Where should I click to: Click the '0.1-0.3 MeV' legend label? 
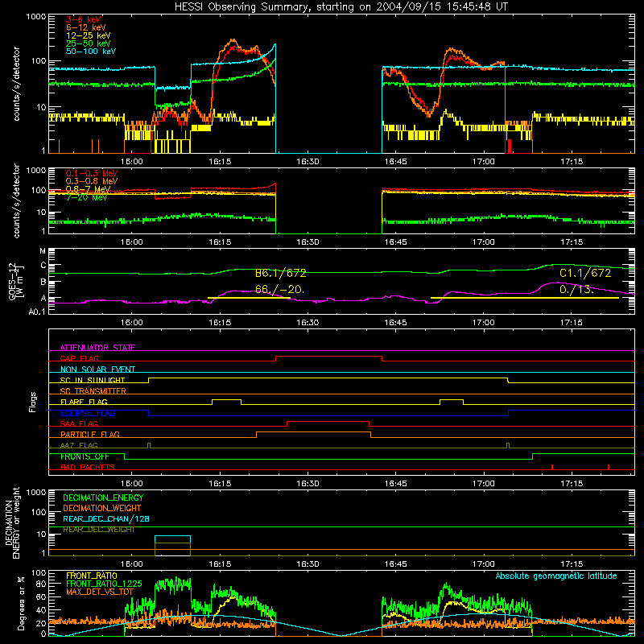[92, 173]
